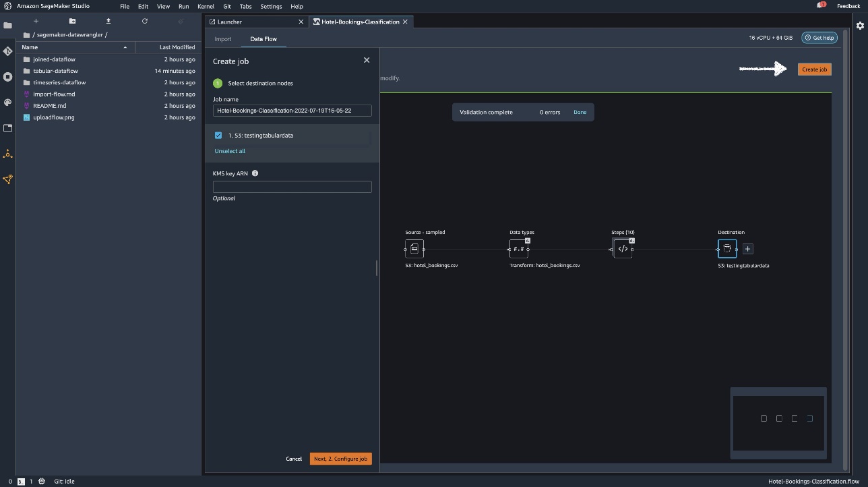Viewport: 868px width, 487px height.
Task: Close the Create job panel
Action: point(367,60)
